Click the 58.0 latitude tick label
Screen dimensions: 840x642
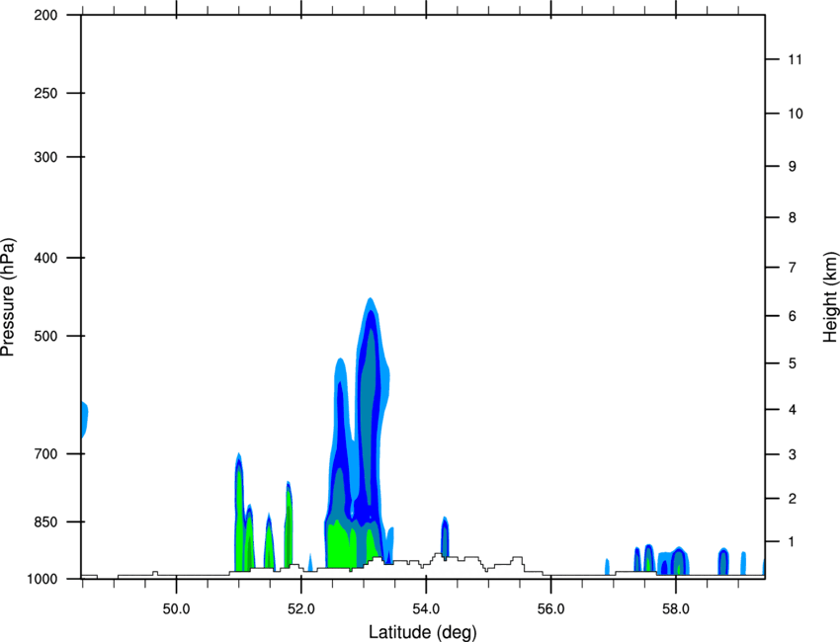tap(676, 609)
